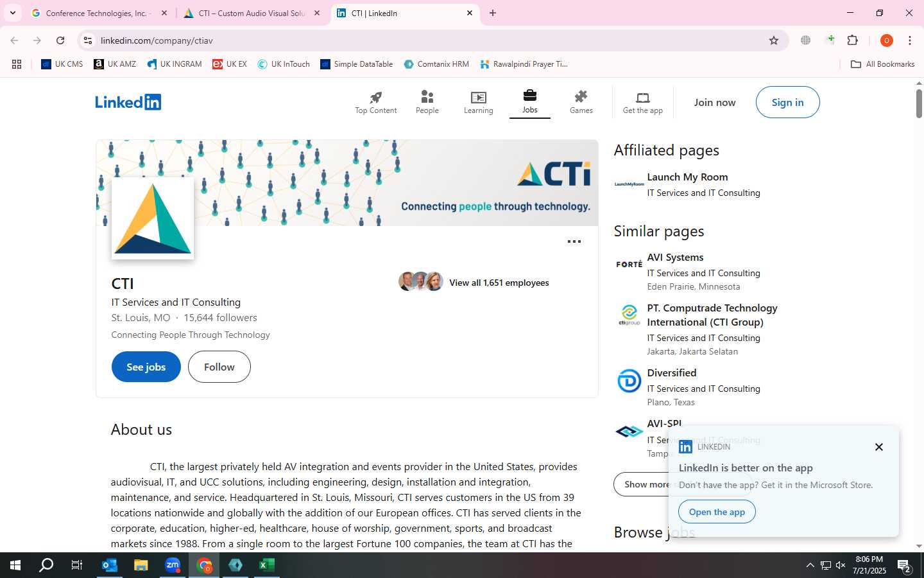Image resolution: width=924 pixels, height=578 pixels.
Task: Open Comtanix HRM bookmark
Action: pos(436,64)
